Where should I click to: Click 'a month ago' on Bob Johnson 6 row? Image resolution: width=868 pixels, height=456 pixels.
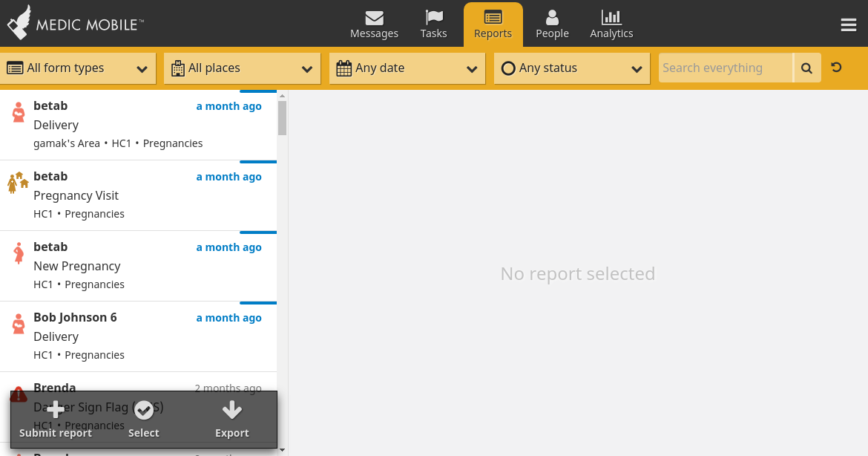tap(228, 318)
